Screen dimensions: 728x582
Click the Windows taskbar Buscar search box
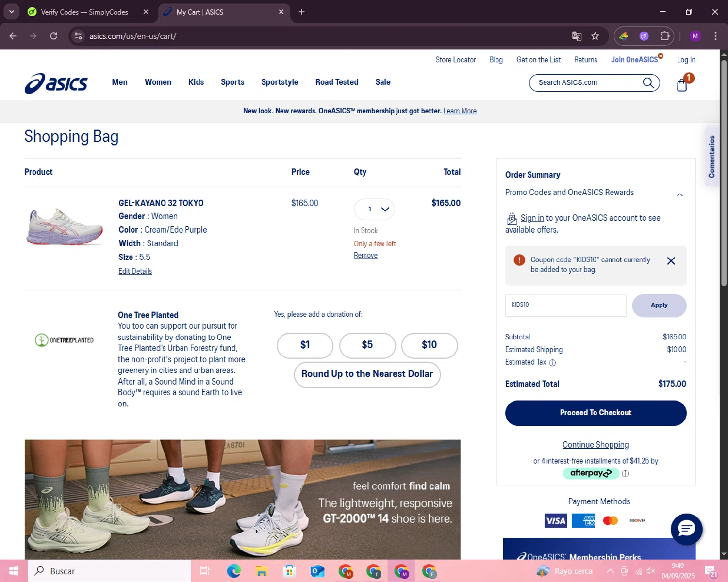coord(109,571)
